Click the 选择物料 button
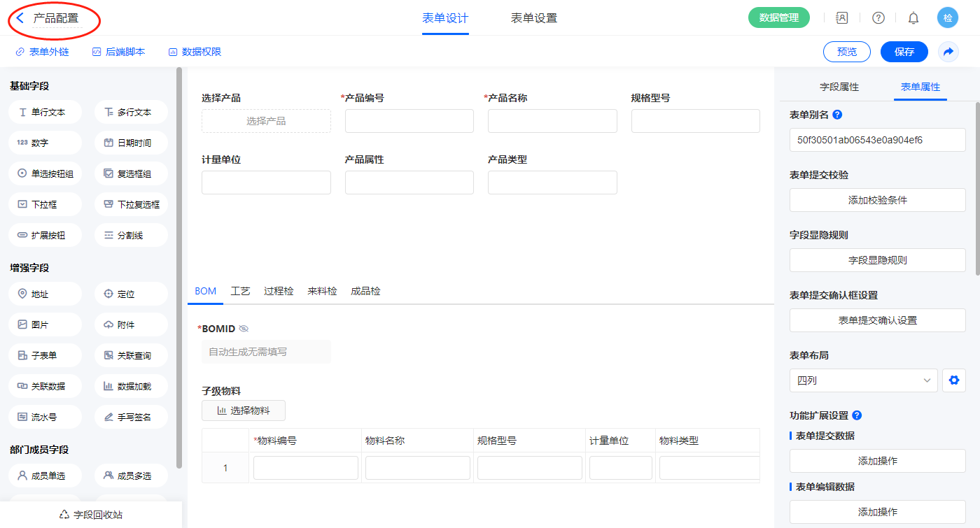 (243, 411)
